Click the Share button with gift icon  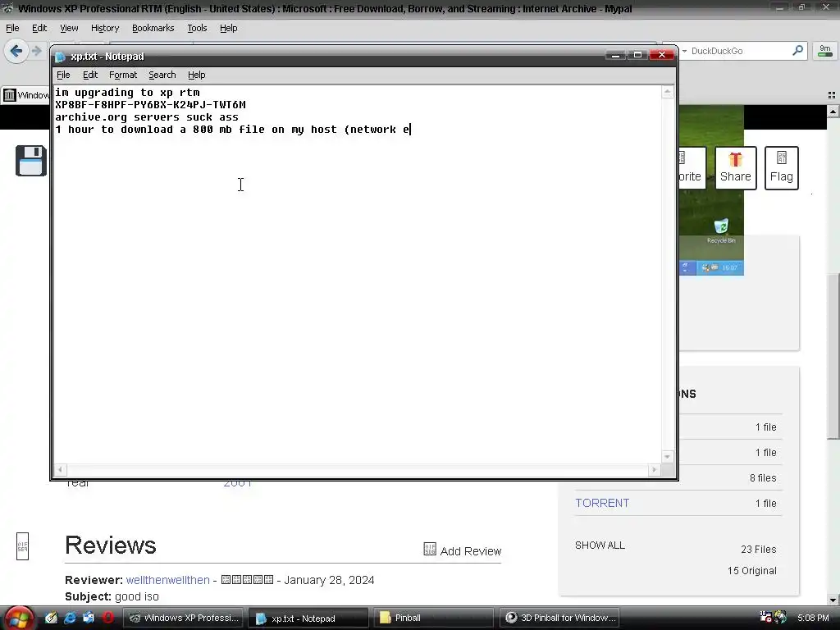click(736, 167)
